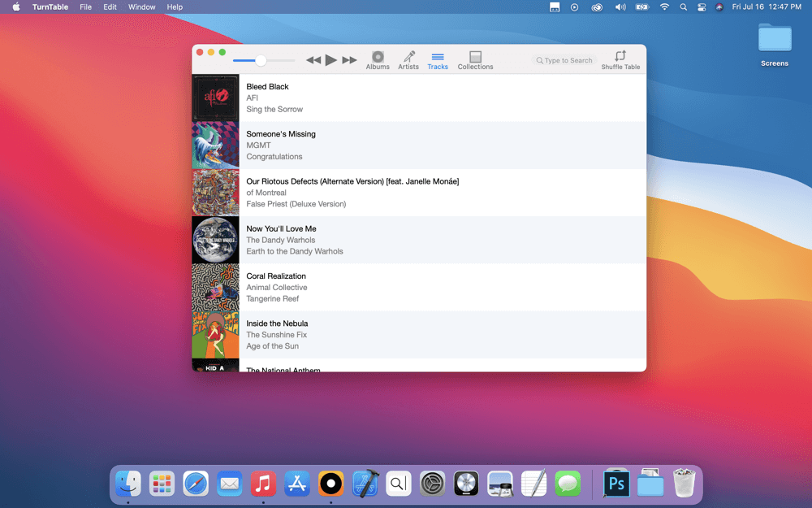
Task: Select the Age of the Sun artwork
Action: (x=215, y=335)
